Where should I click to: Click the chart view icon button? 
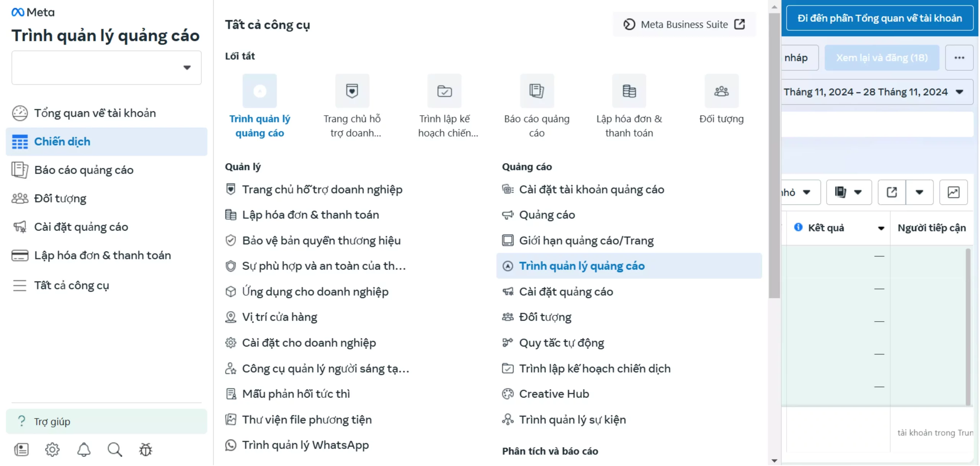coord(953,192)
